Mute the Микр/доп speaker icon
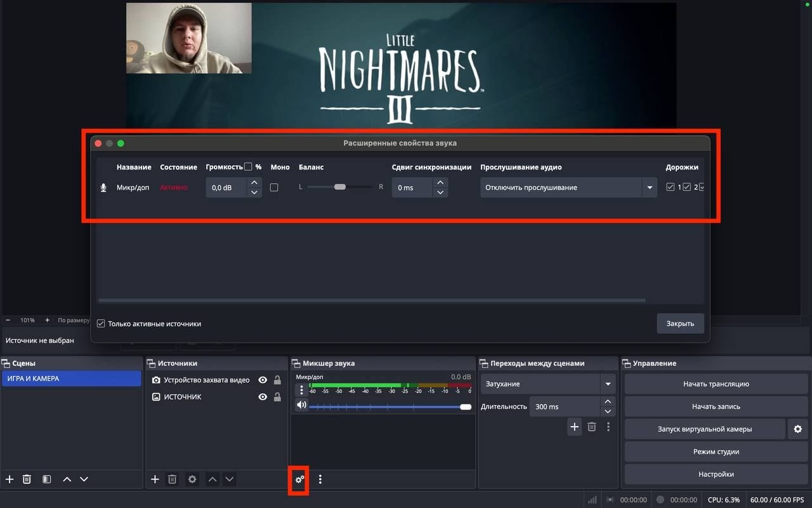The height and width of the screenshot is (508, 812). pos(302,405)
